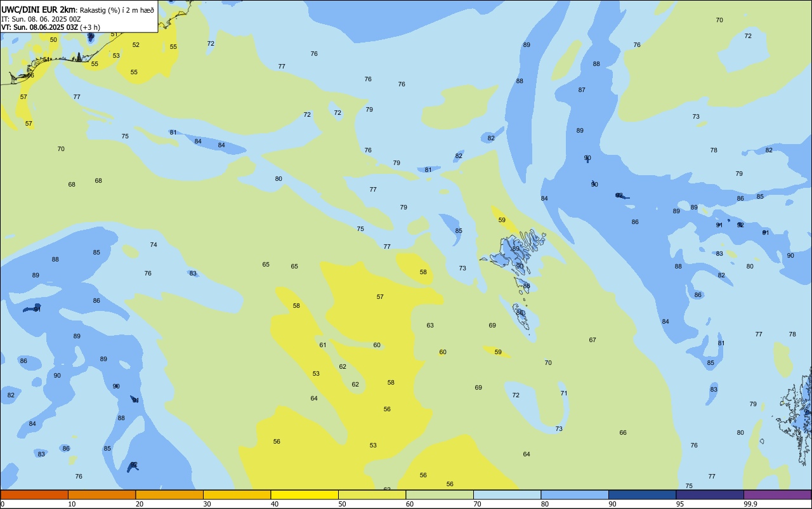
Task: Select the humidity value '71' on the map
Action: (x=564, y=393)
